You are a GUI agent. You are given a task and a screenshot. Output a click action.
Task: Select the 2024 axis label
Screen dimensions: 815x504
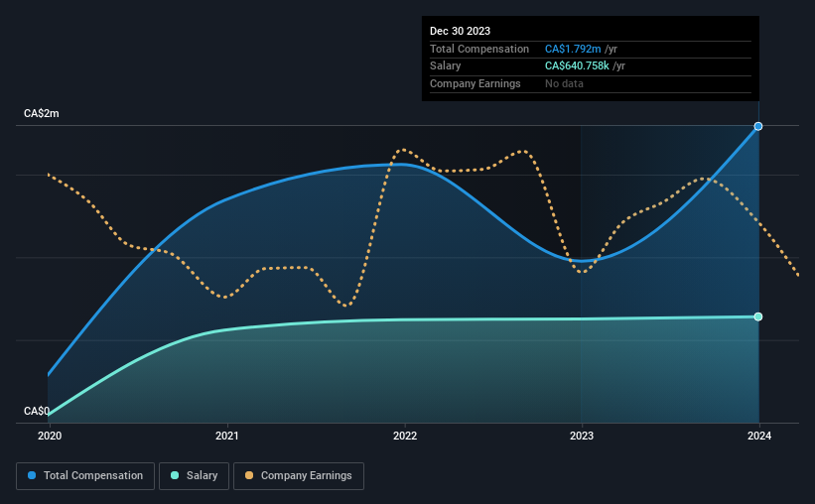pyautogui.click(x=759, y=436)
